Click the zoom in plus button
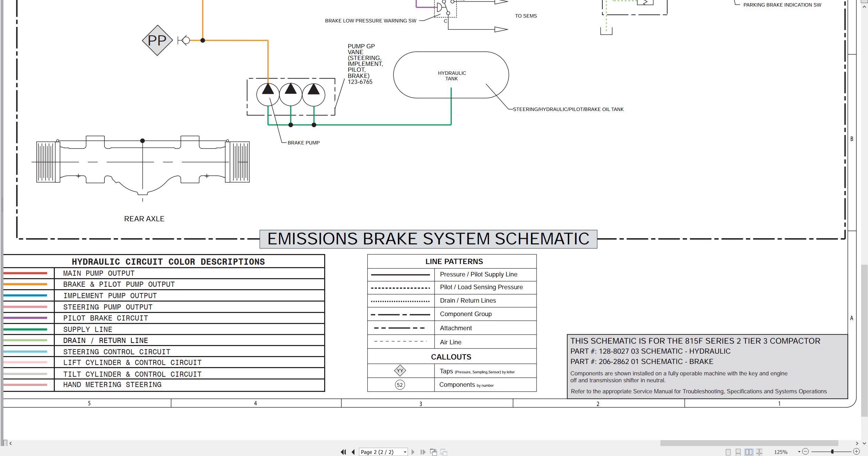The width and height of the screenshot is (868, 456). point(856,452)
